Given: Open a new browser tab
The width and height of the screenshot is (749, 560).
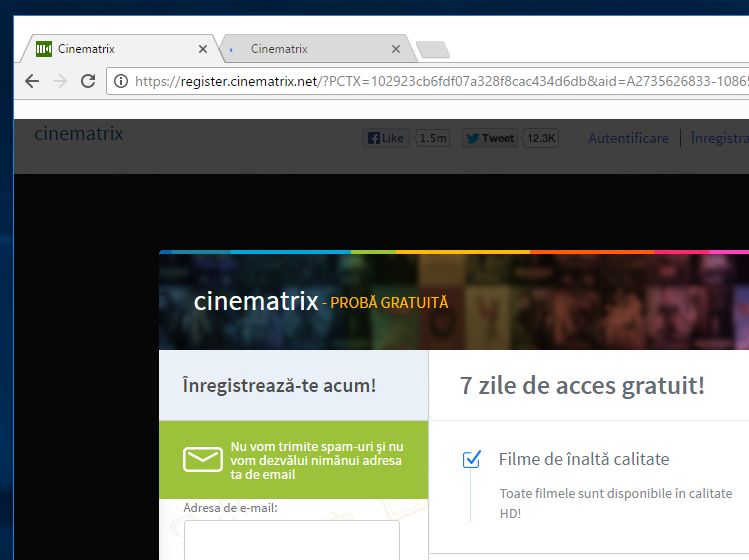Looking at the screenshot, I should 433,50.
